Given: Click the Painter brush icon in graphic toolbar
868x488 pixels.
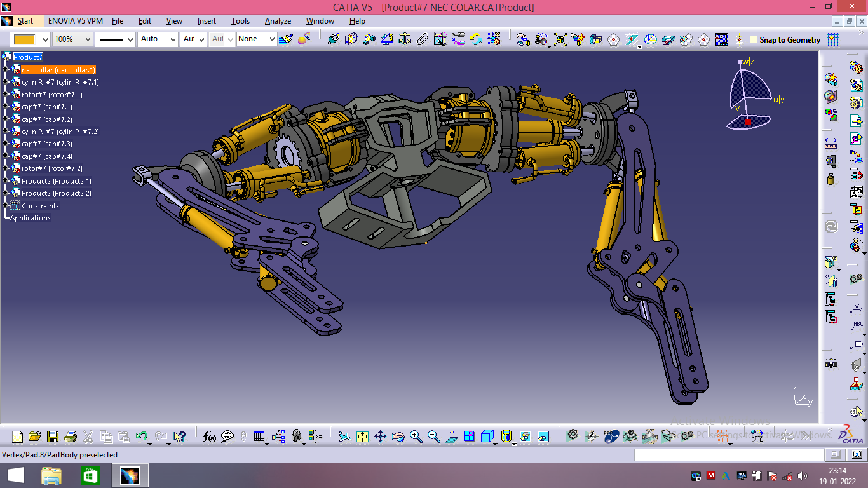Looking at the screenshot, I should (285, 39).
